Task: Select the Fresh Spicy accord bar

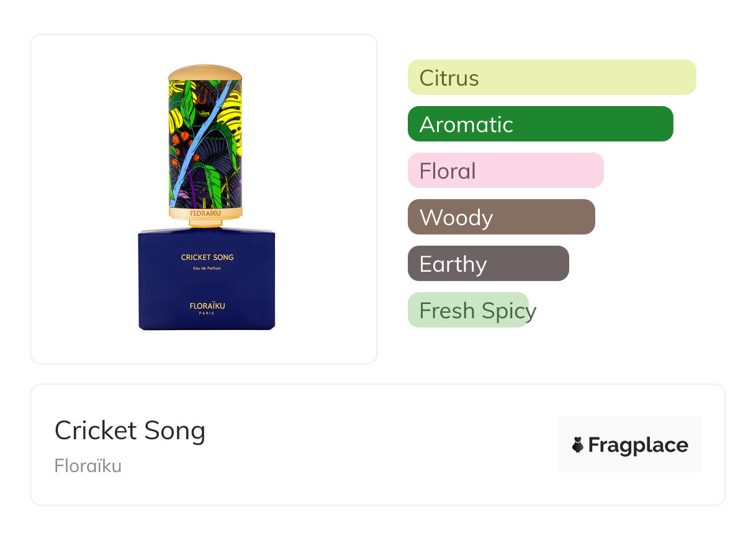Action: click(x=468, y=310)
